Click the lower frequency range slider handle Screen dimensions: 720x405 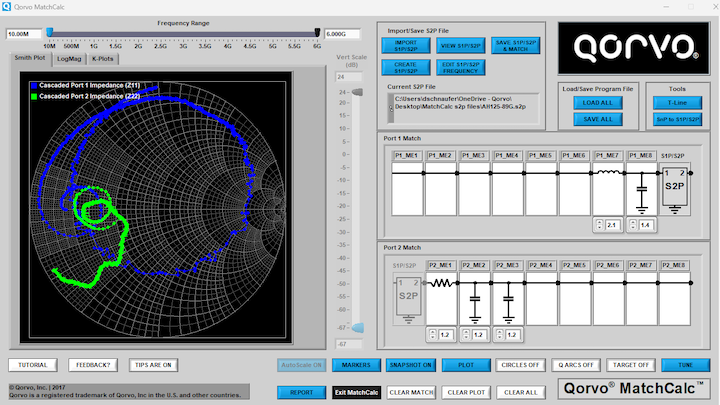click(50, 33)
